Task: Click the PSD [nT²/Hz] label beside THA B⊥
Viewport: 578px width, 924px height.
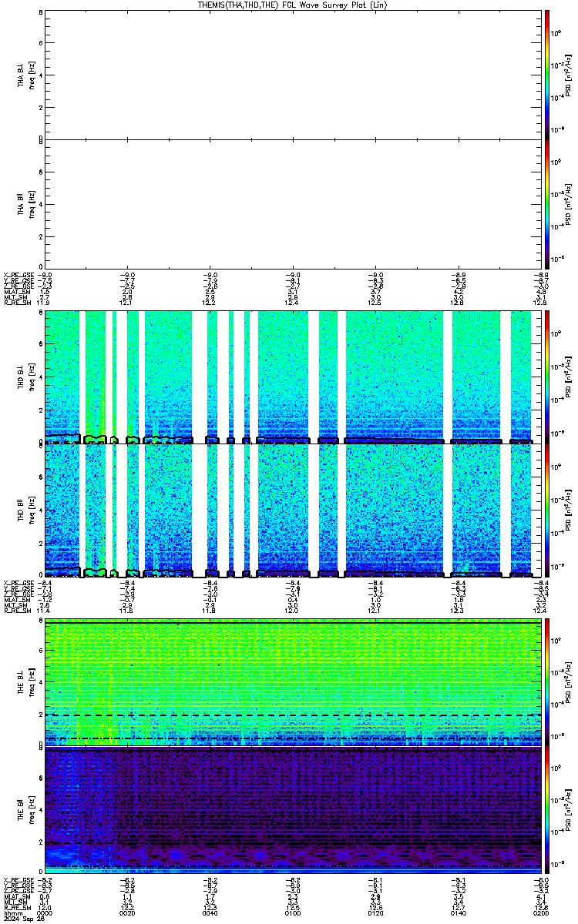Action: pyautogui.click(x=569, y=75)
